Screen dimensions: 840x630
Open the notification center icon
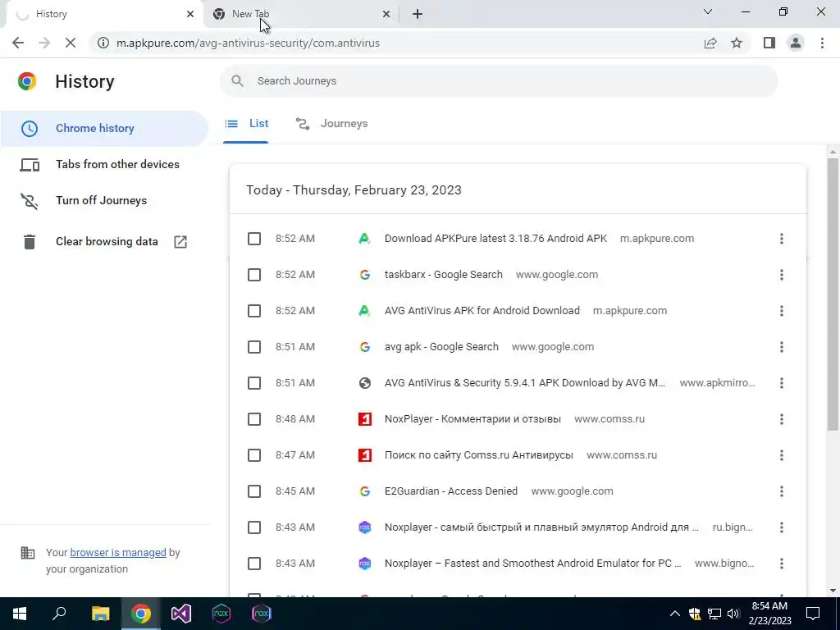point(813,614)
